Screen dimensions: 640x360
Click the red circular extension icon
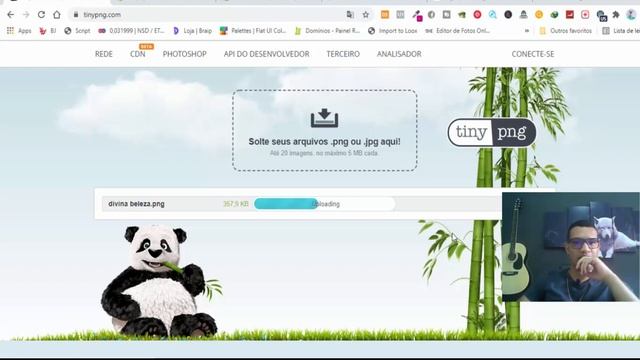pyautogui.click(x=477, y=15)
